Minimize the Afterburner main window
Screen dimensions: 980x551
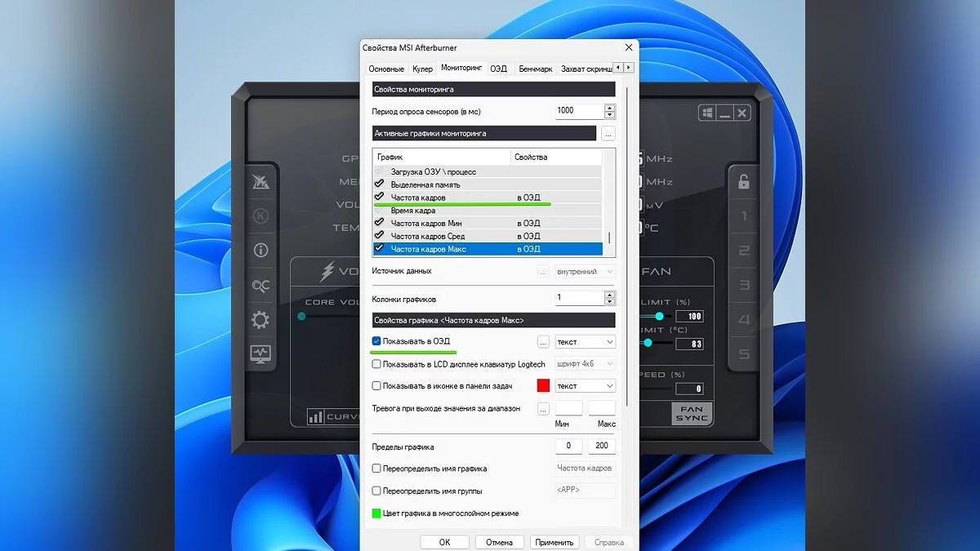tap(724, 113)
